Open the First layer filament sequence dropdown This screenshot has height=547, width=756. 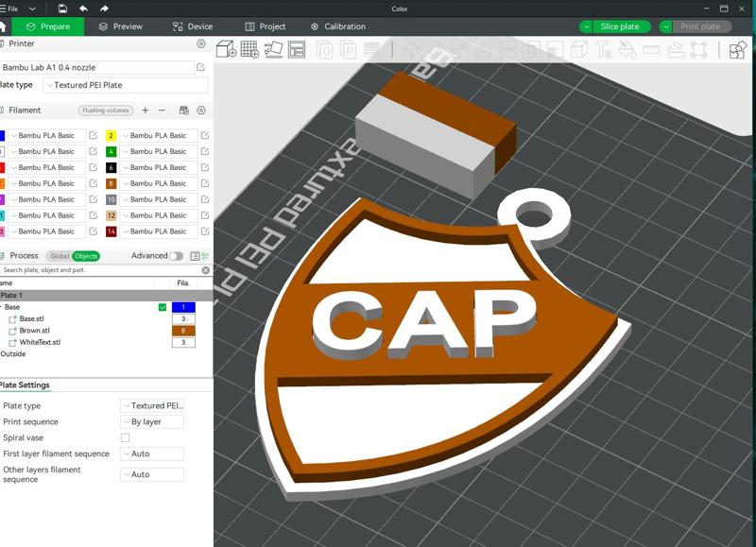coord(152,453)
